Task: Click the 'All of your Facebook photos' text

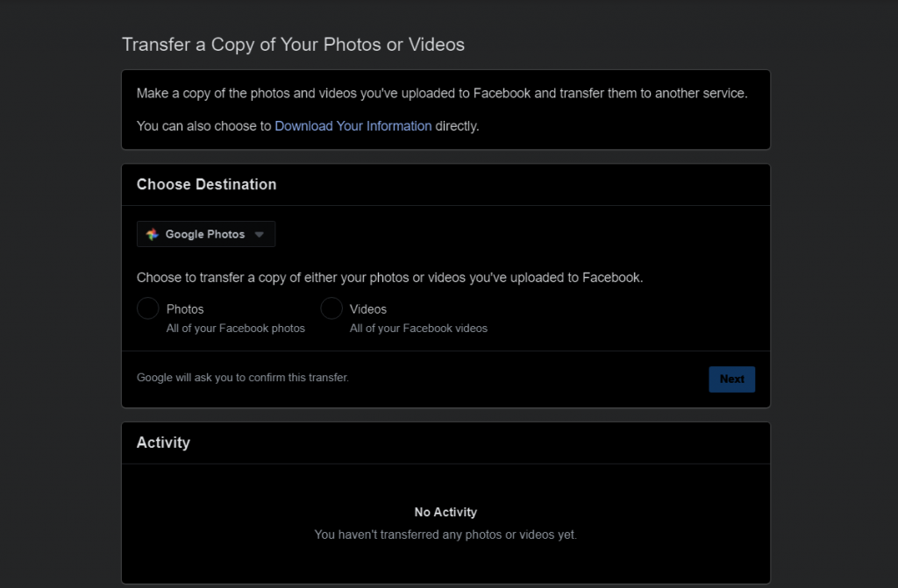Action: coord(235,328)
